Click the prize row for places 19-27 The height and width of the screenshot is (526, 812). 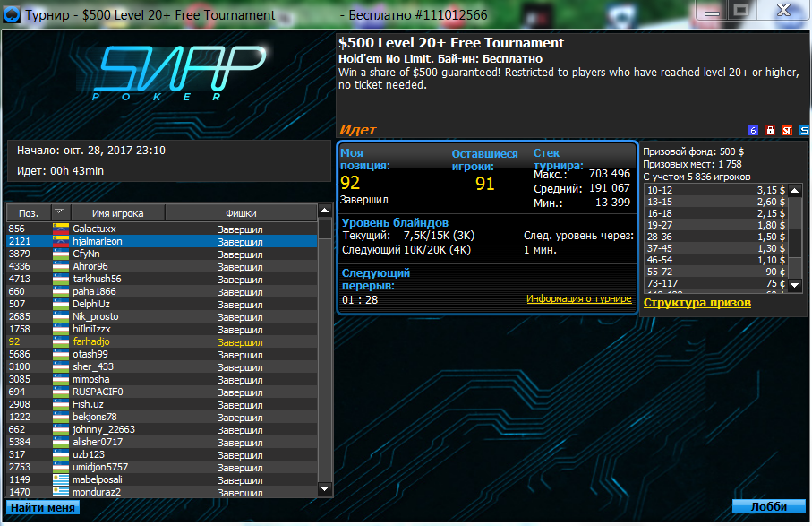716,226
